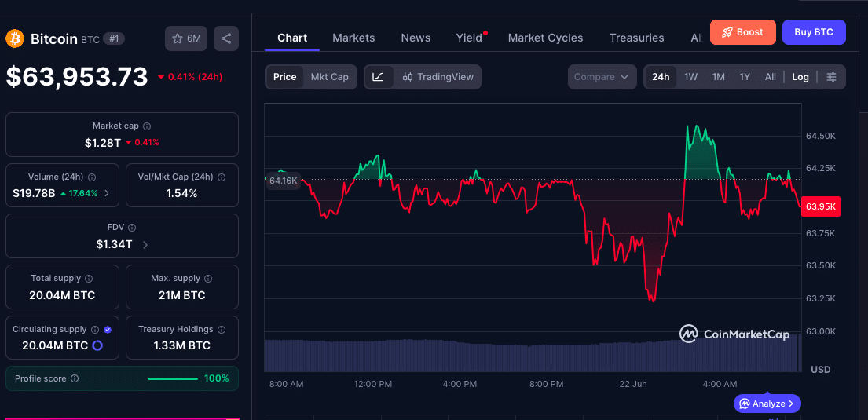
Task: Open Circulating supply info icon
Action: (95, 329)
